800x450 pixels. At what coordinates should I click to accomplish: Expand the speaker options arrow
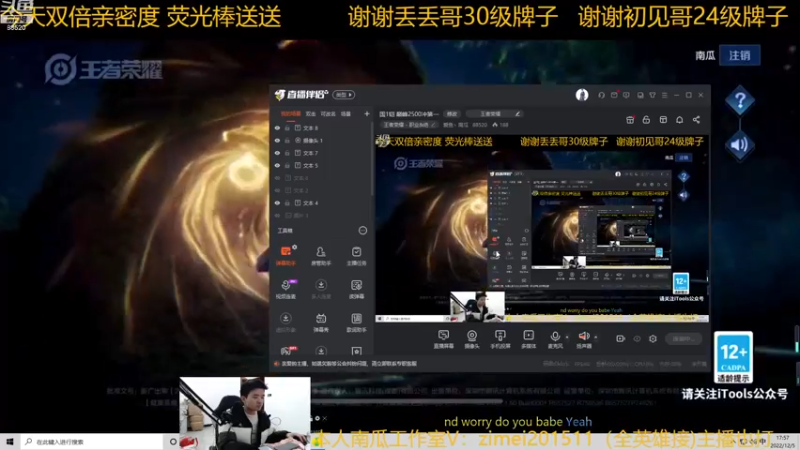tap(596, 337)
